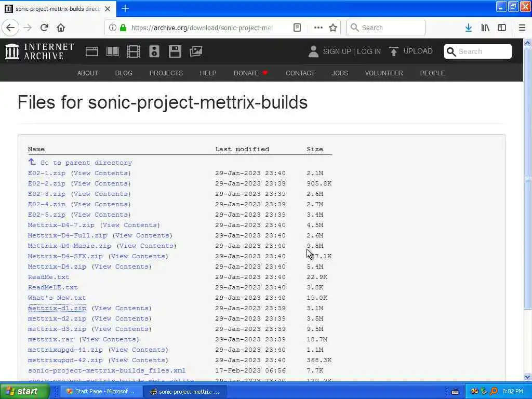Open What's New.txt link
The height and width of the screenshot is (399, 532).
57,298
